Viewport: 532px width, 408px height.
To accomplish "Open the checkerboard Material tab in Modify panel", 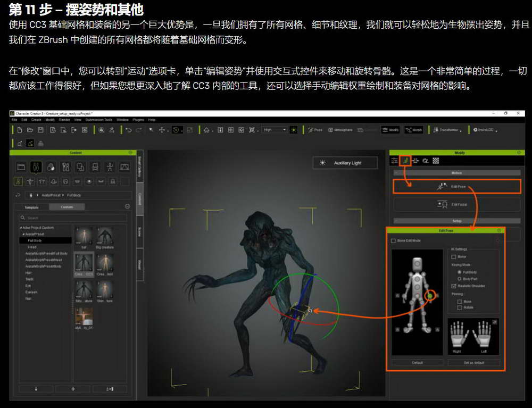I will coord(436,161).
